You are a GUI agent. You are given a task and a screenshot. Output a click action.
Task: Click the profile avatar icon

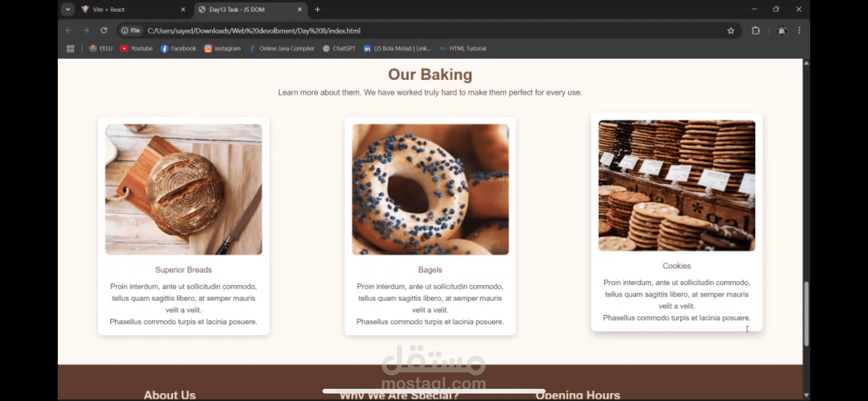(x=782, y=31)
